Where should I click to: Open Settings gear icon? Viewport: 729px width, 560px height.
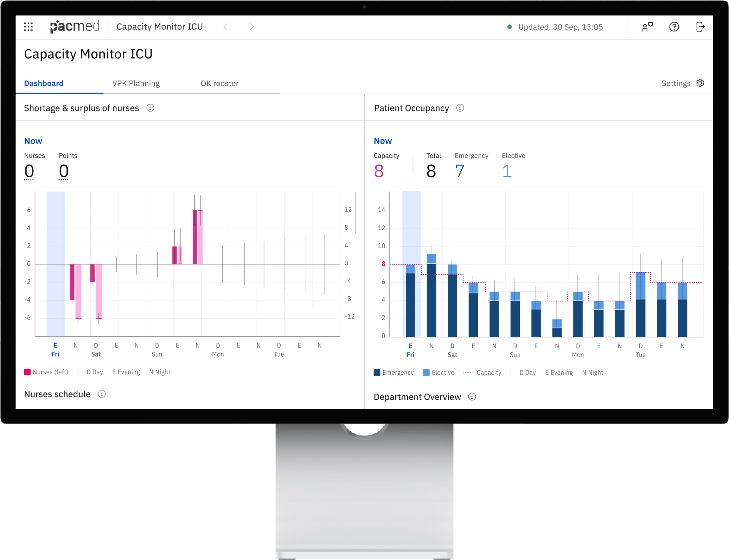tap(700, 83)
